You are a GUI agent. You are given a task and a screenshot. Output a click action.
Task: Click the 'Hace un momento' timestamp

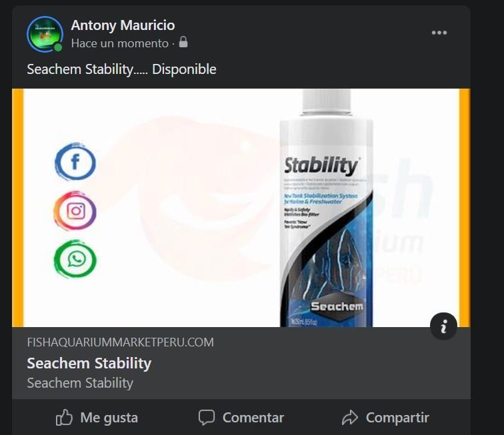pos(120,43)
